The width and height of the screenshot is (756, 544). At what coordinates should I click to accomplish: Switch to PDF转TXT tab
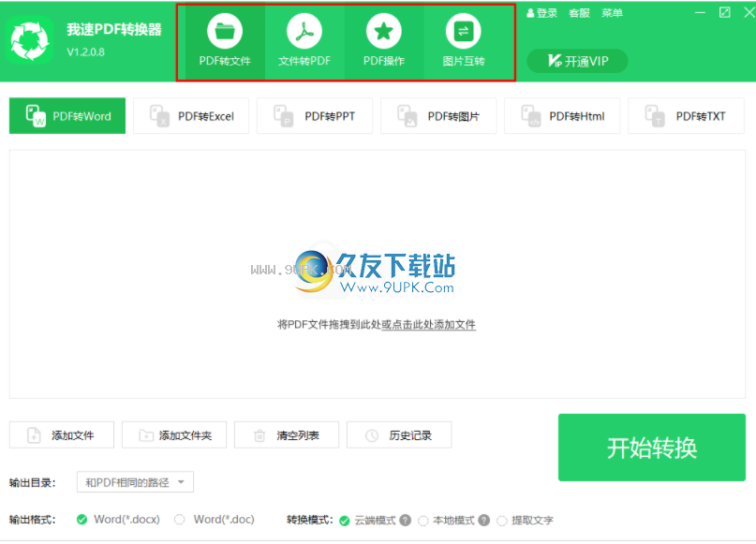(686, 116)
